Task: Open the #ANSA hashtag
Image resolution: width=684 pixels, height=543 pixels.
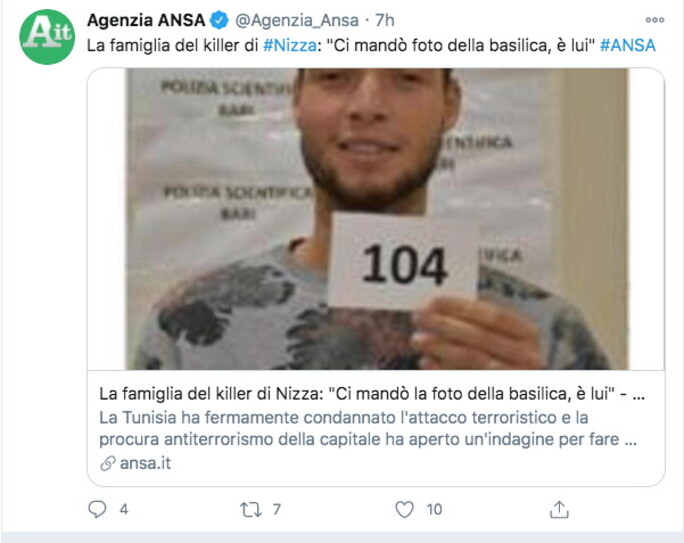Action: (628, 45)
